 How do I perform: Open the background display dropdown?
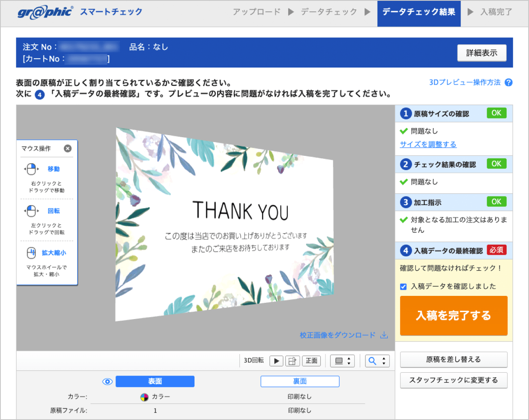(x=342, y=361)
